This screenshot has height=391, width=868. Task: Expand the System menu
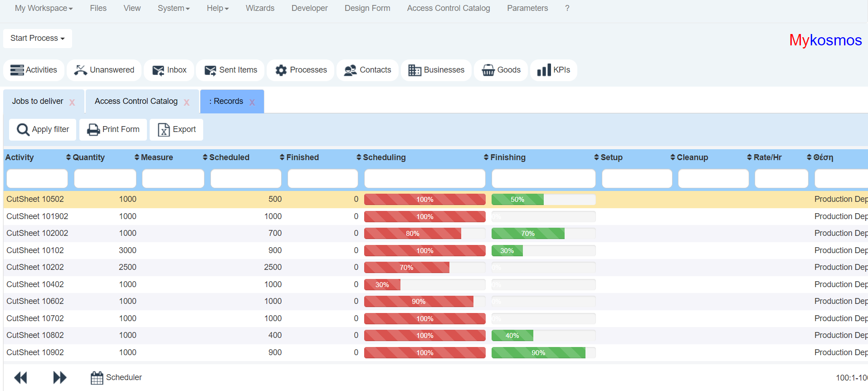(x=174, y=8)
